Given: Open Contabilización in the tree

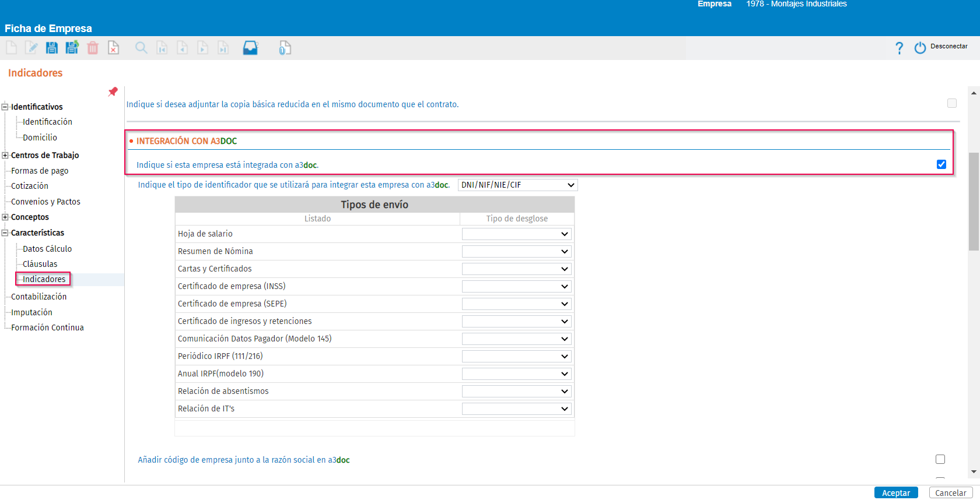Looking at the screenshot, I should [38, 297].
